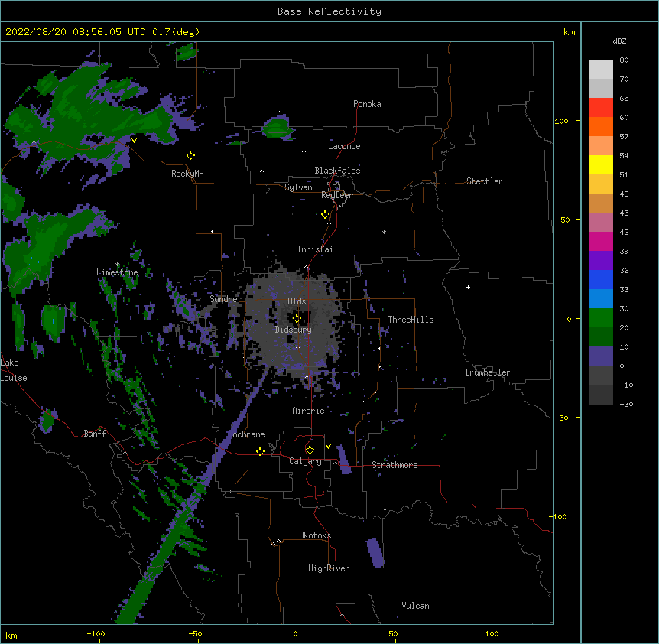Click the Limestone label
The width and height of the screenshot is (659, 644).
pos(117,272)
